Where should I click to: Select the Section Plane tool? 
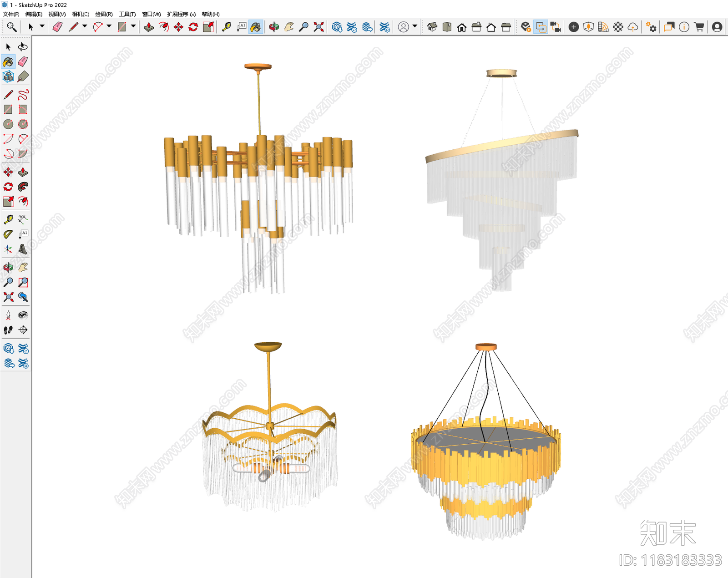click(x=23, y=330)
